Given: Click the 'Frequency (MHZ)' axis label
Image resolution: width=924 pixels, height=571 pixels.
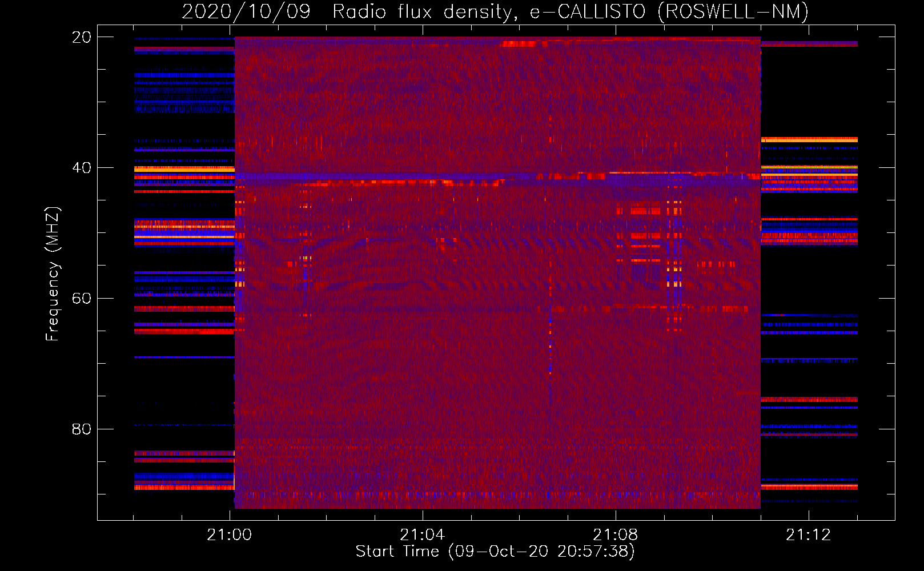Looking at the screenshot, I should [x=53, y=274].
